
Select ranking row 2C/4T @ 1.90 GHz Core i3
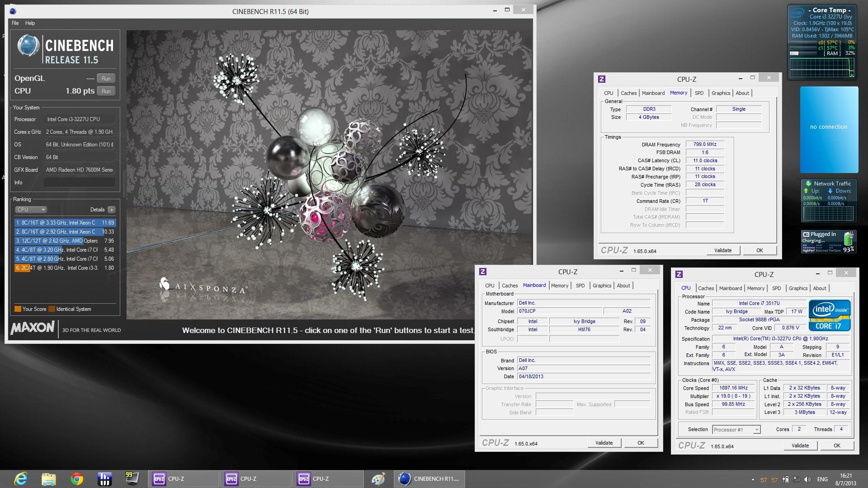65,268
